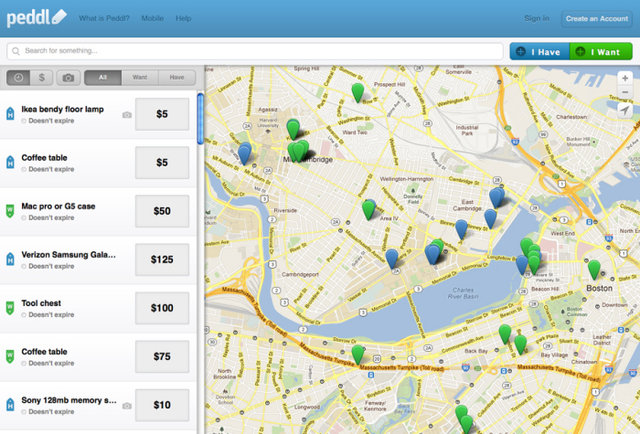Filter list to Have items

click(177, 77)
